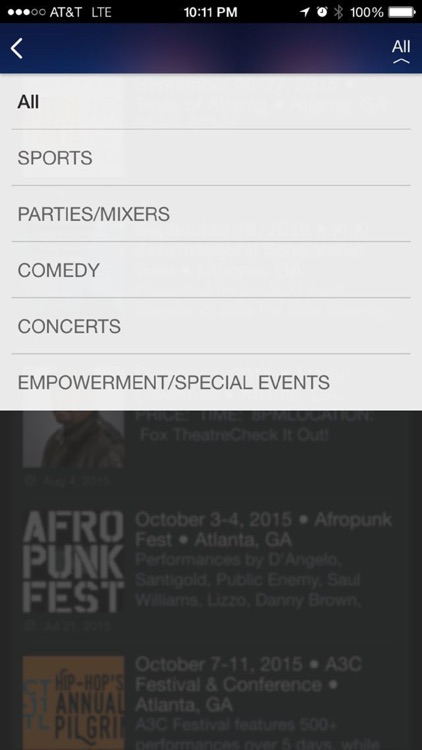Open the Afropunk Fest thumbnail
The width and height of the screenshot is (422, 750).
tap(73, 562)
